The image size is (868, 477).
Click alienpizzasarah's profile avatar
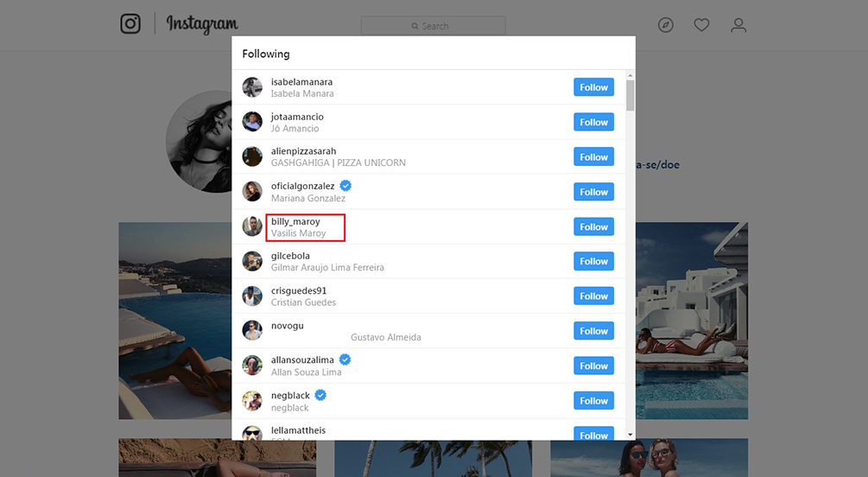coord(252,156)
